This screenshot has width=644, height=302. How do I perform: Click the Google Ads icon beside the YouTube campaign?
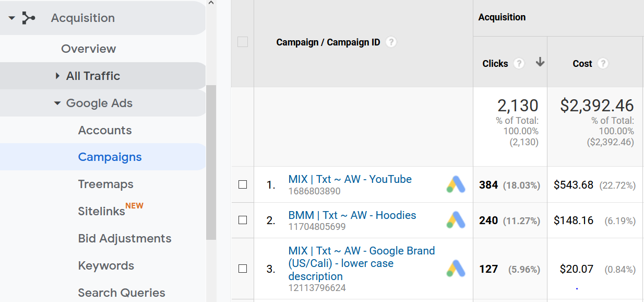455,184
